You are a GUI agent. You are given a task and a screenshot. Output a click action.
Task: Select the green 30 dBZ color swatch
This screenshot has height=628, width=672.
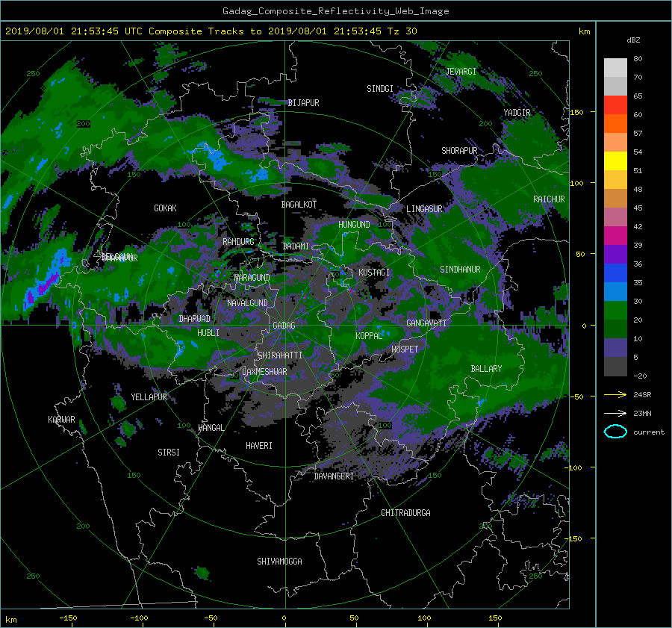pyautogui.click(x=615, y=310)
